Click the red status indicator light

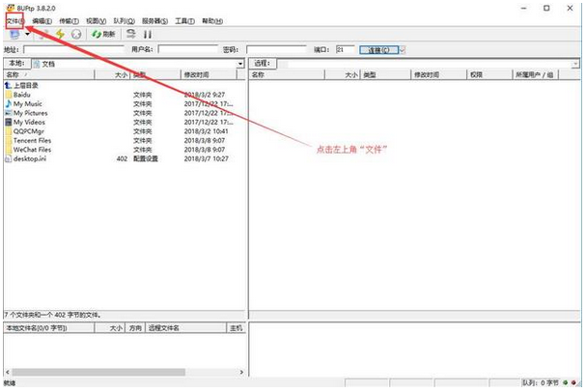pos(573,382)
